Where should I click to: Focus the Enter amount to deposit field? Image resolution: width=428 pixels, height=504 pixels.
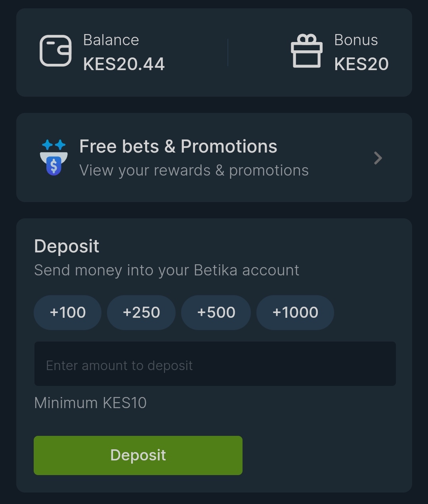click(215, 364)
